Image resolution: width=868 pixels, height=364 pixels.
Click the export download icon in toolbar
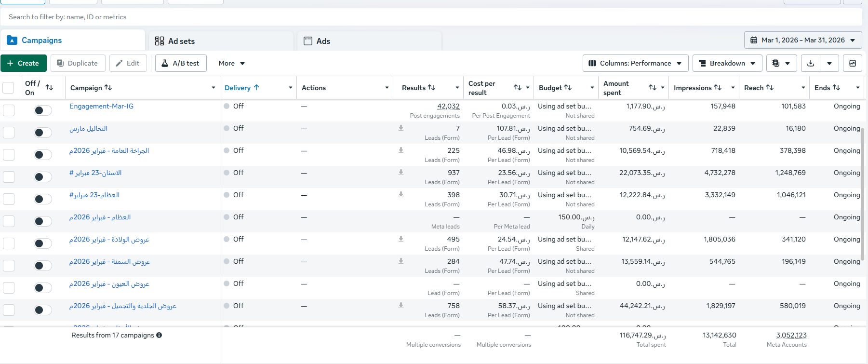[811, 63]
